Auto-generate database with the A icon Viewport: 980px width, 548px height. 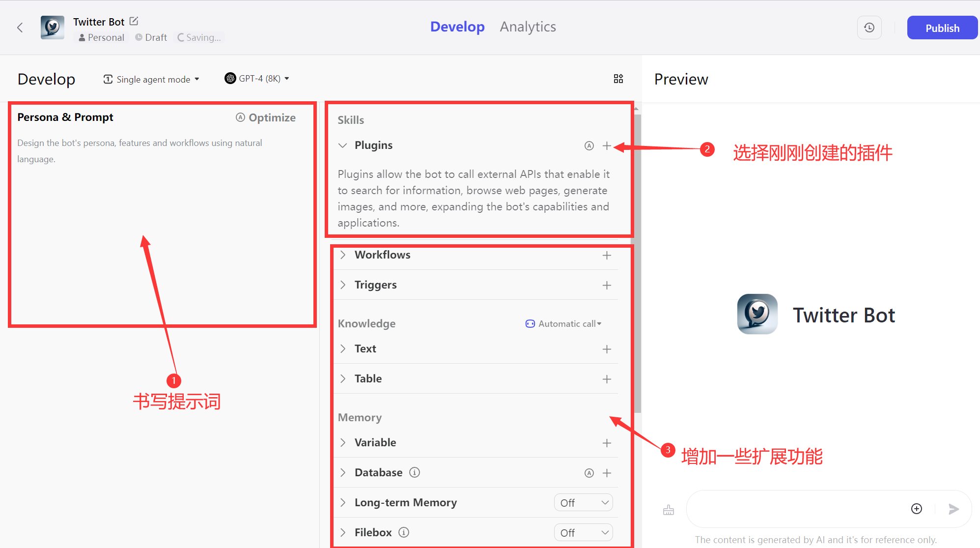(589, 473)
